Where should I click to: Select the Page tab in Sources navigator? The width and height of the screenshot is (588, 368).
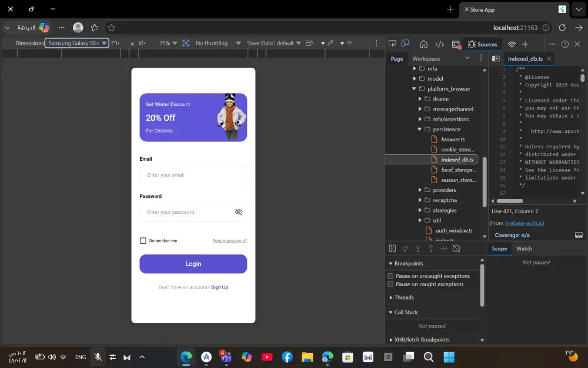click(x=397, y=58)
